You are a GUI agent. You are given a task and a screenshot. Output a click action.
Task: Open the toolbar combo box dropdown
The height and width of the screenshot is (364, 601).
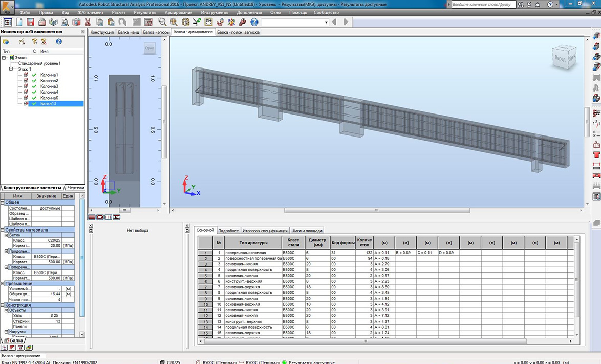(326, 22)
